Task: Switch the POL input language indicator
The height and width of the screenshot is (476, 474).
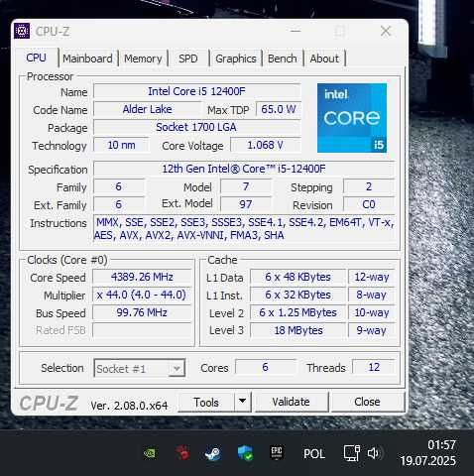Action: 313,453
